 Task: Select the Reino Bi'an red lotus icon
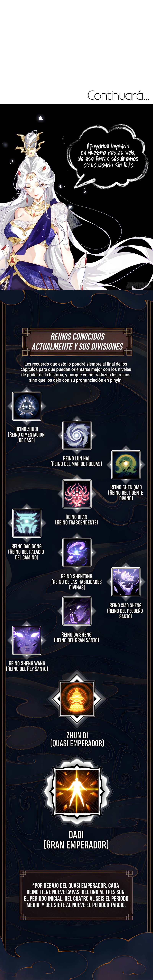[77, 494]
